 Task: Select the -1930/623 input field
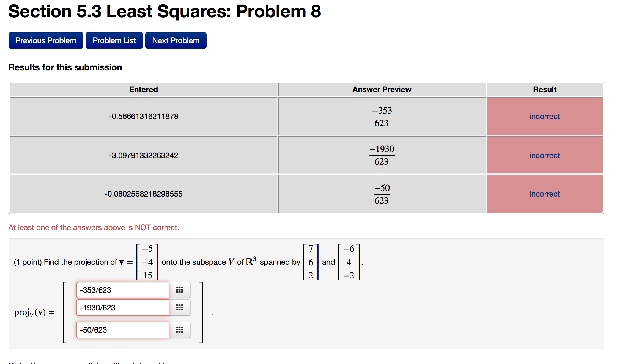pos(122,308)
